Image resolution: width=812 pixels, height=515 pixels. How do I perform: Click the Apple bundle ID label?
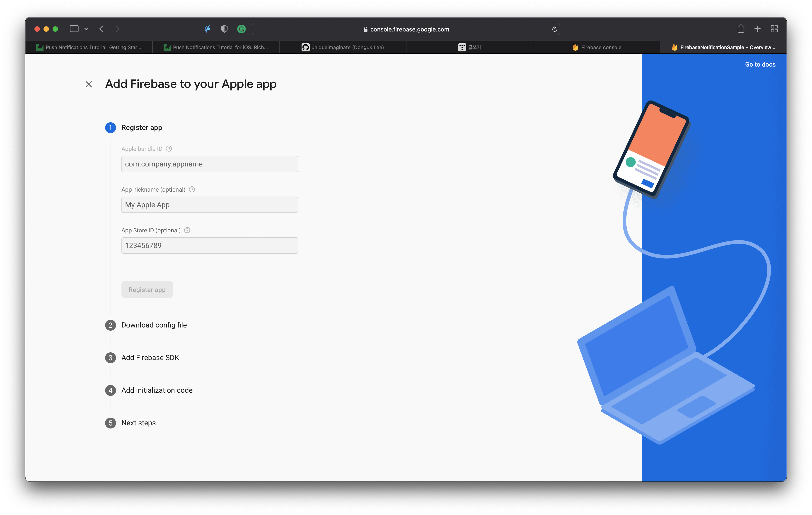tap(142, 149)
